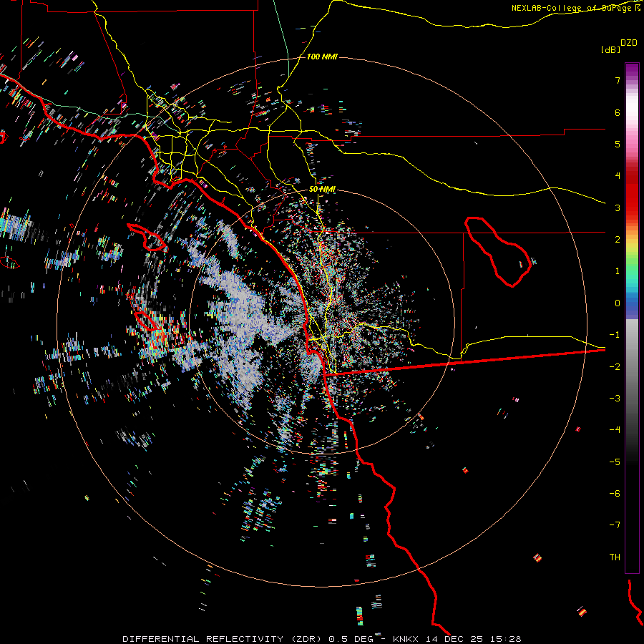Click the "3" value on the scale
Image resolution: width=644 pixels, height=644 pixels.
pos(618,208)
